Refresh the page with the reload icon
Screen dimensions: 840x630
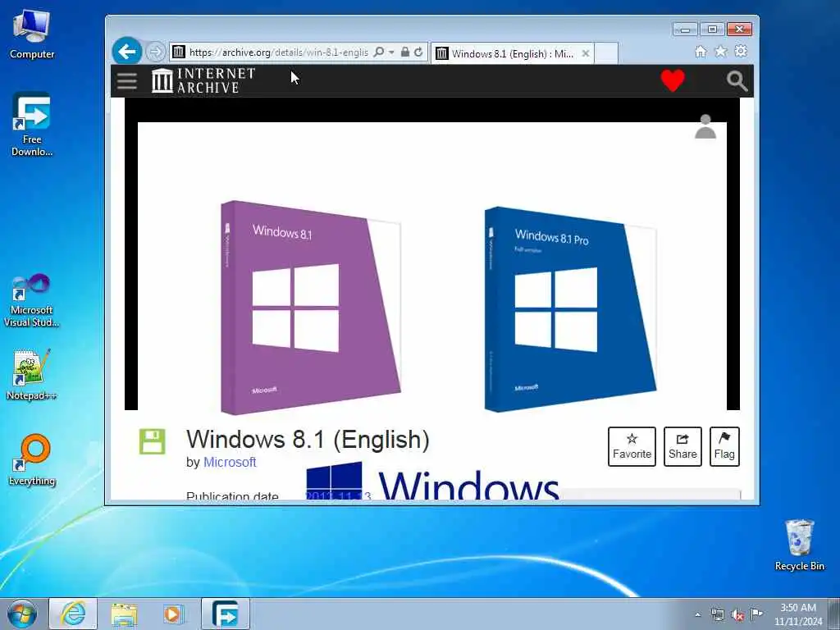point(418,52)
